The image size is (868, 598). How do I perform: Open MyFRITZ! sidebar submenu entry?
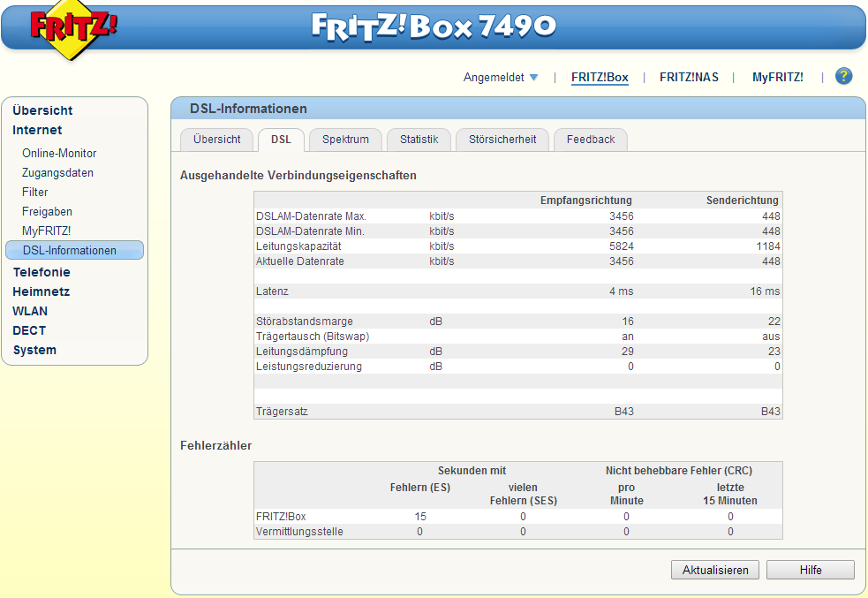tap(47, 231)
